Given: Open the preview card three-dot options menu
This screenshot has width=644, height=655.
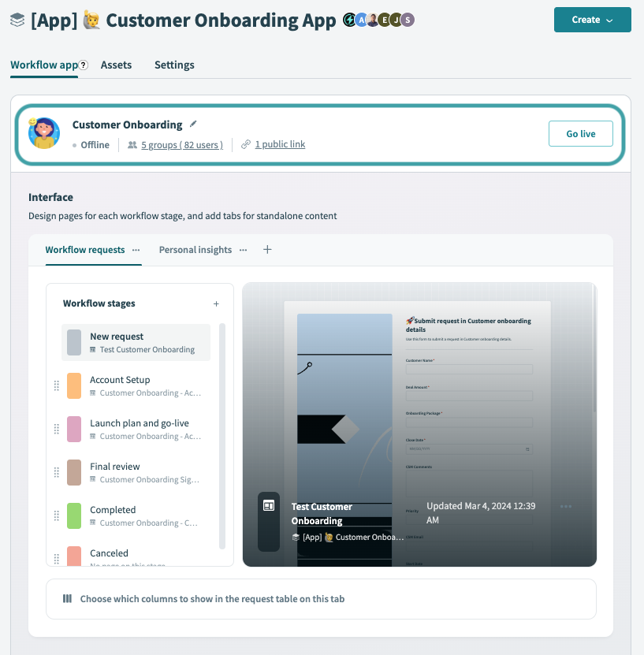Looking at the screenshot, I should (x=566, y=506).
